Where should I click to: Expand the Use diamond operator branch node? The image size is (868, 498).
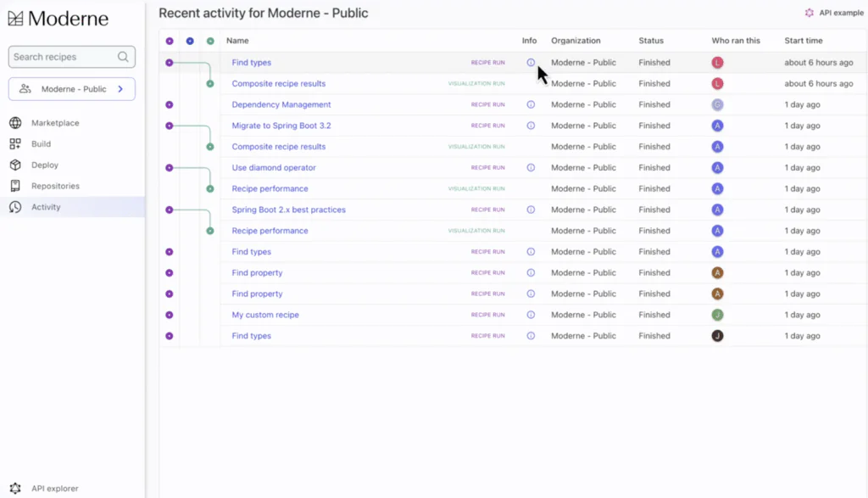(170, 168)
